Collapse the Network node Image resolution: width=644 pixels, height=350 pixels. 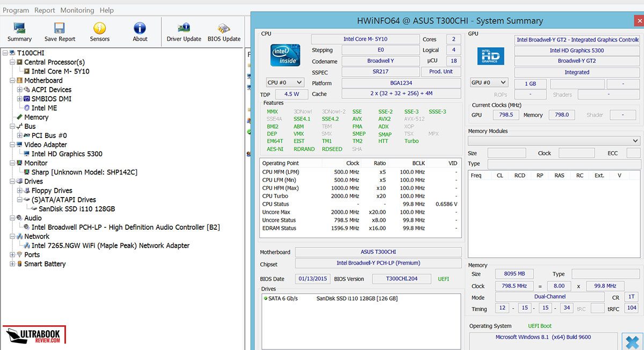coord(12,236)
